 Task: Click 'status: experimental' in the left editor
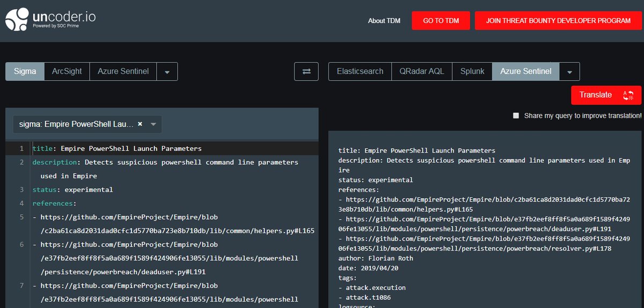click(72, 190)
